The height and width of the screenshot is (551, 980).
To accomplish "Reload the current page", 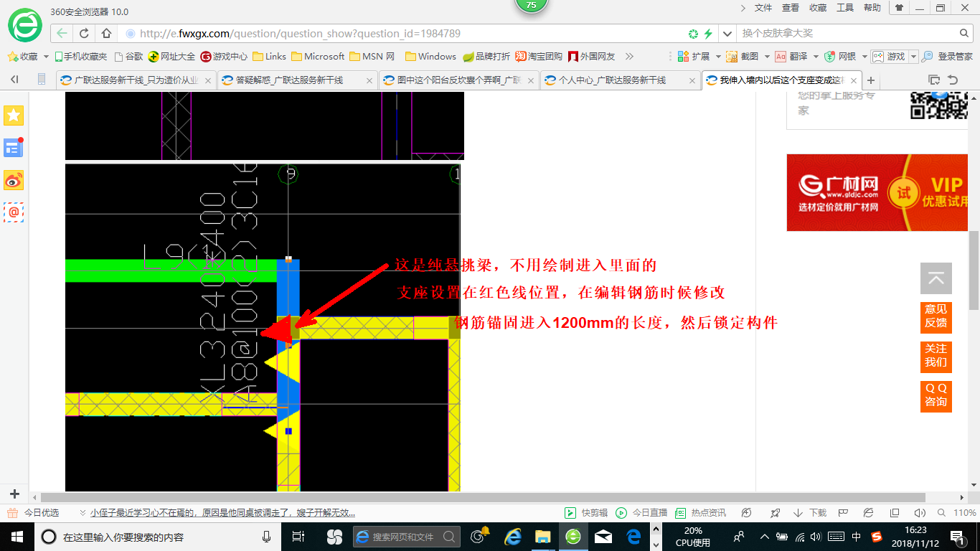I will 84,33.
